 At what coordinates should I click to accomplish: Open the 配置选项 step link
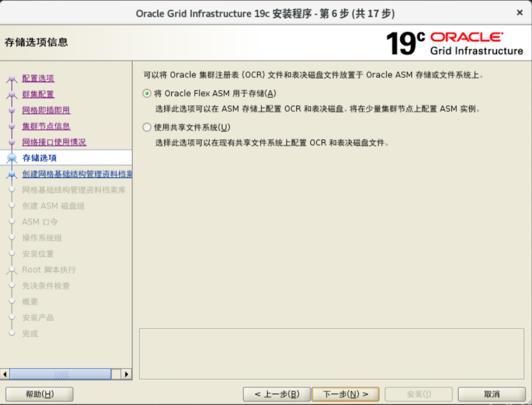point(38,78)
